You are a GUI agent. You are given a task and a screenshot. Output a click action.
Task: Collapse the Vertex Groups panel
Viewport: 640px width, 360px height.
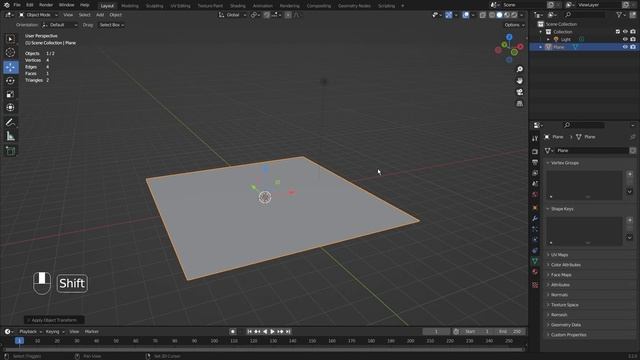pos(590,163)
